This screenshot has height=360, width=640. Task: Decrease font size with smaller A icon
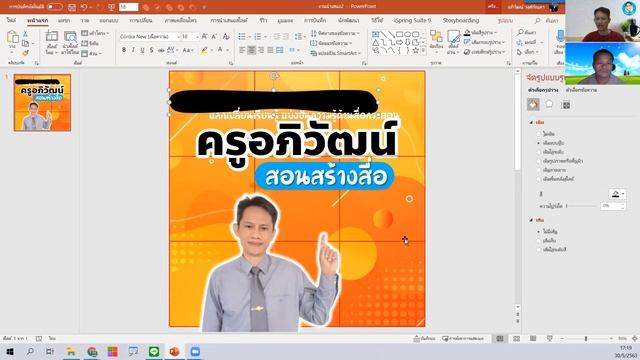click(x=214, y=37)
